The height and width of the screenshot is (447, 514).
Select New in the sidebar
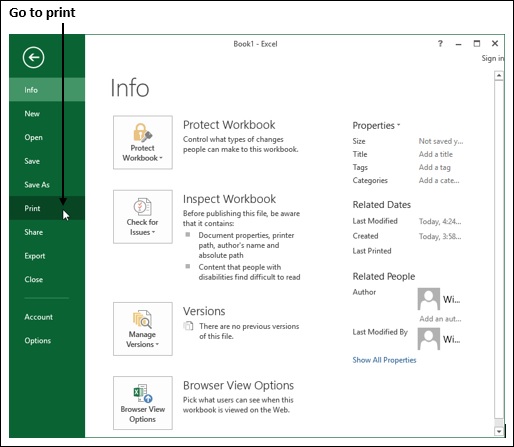tap(47, 114)
